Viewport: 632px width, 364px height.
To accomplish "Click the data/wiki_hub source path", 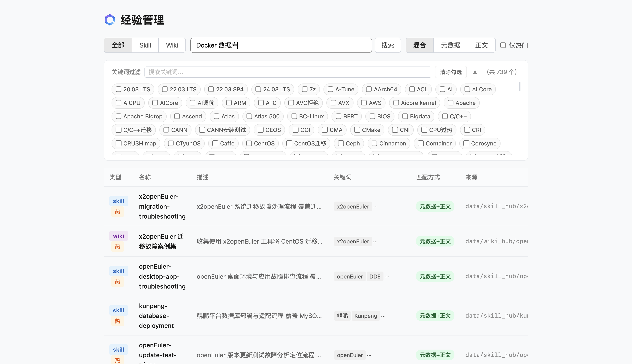I will coord(497,241).
